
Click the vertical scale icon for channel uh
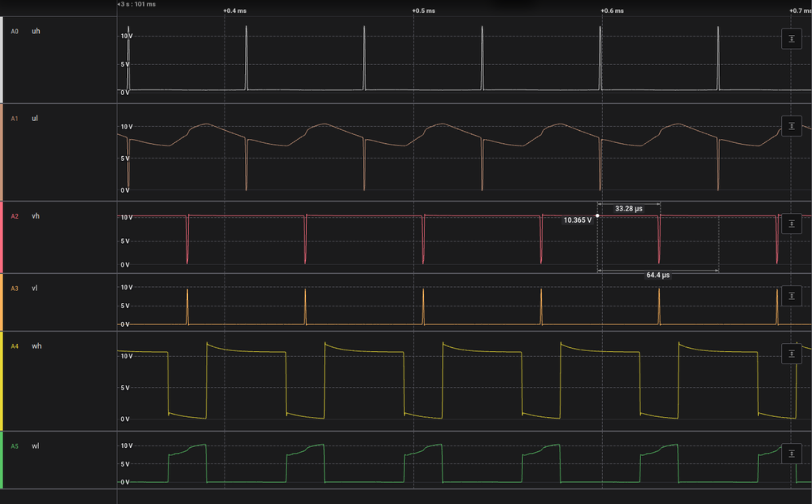(x=792, y=39)
